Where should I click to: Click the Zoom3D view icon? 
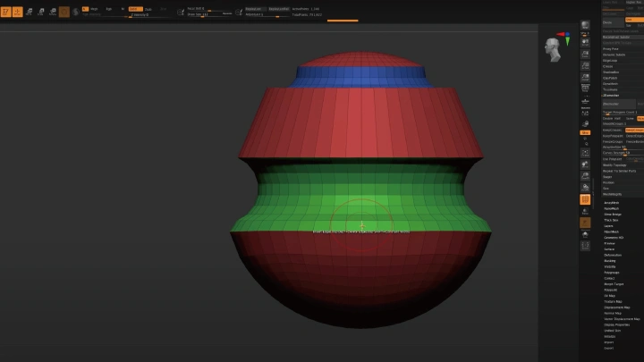point(585,176)
